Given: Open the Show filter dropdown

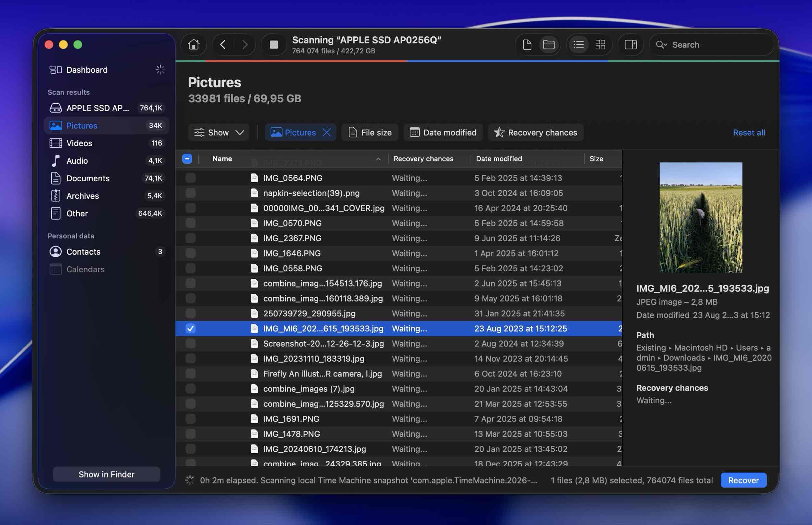Looking at the screenshot, I should pyautogui.click(x=219, y=133).
